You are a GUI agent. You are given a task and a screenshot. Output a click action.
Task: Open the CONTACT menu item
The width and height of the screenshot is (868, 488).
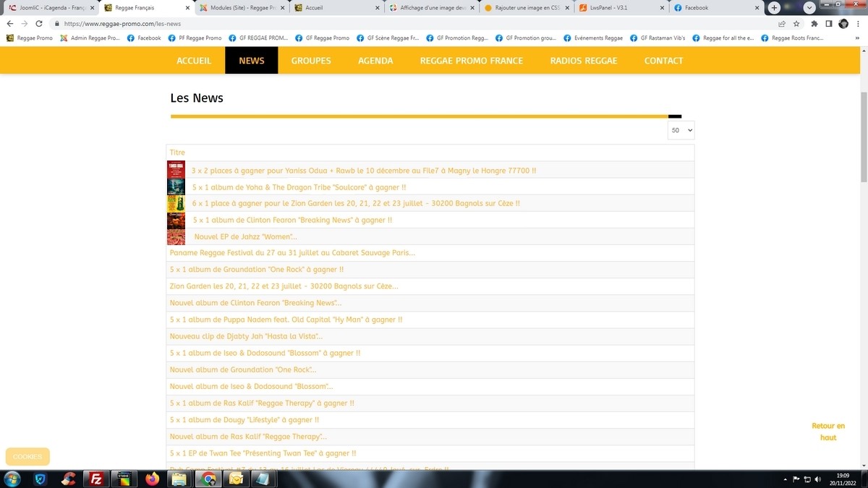(664, 61)
